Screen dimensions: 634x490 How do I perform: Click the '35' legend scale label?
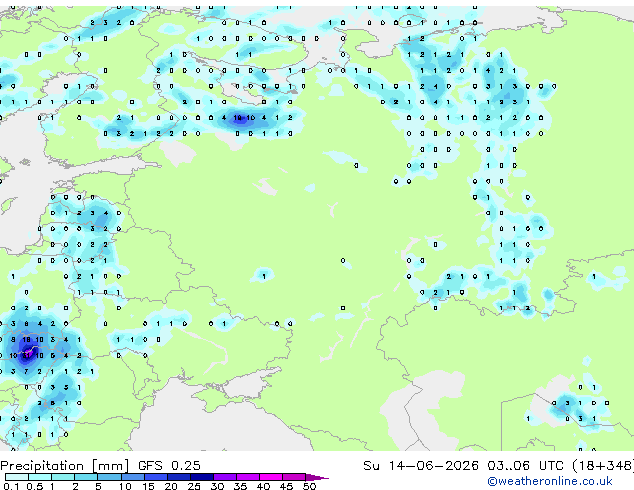240,486
